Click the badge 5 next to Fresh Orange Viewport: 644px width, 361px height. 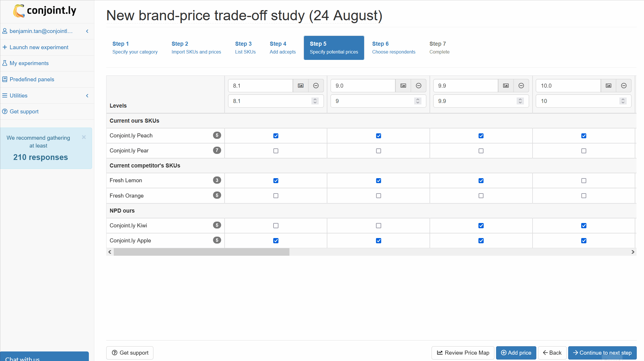(217, 195)
